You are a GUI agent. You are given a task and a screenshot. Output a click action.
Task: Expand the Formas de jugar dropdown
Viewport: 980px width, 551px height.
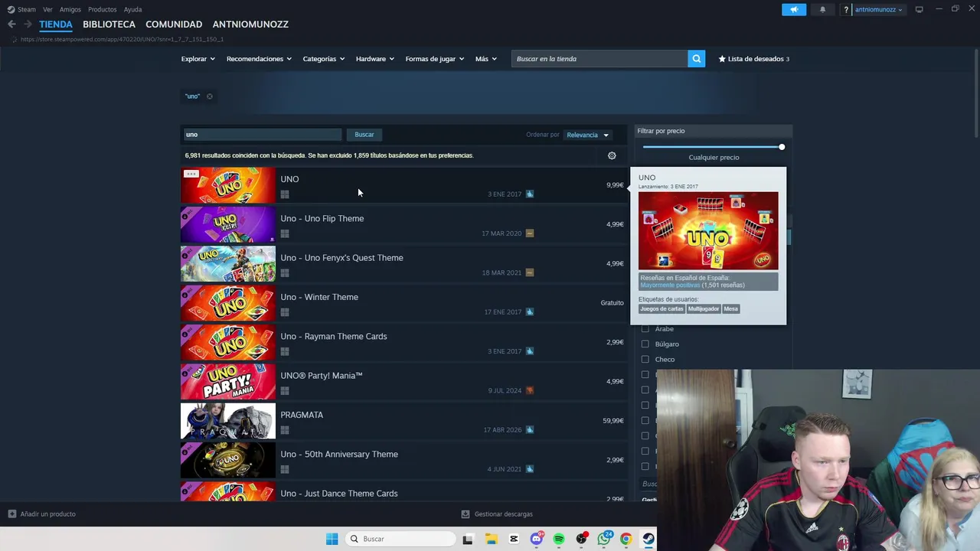(x=434, y=59)
